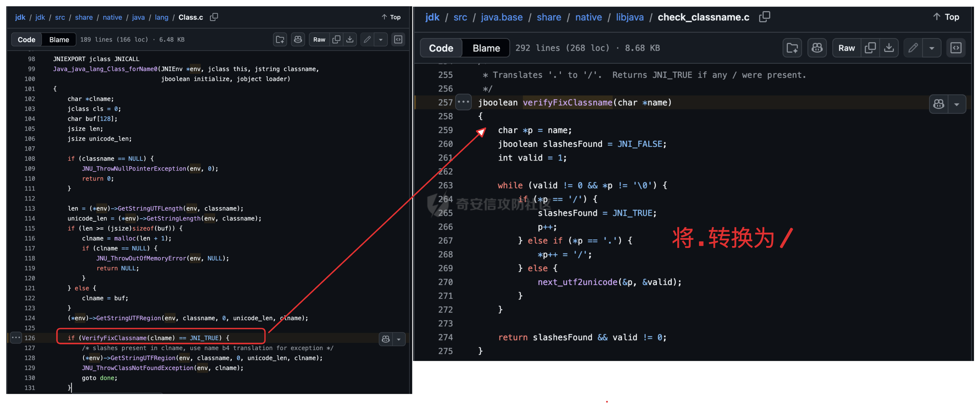Viewport: 980px width, 408px height.
Task: Jump to Top in Class.c view
Action: point(391,17)
